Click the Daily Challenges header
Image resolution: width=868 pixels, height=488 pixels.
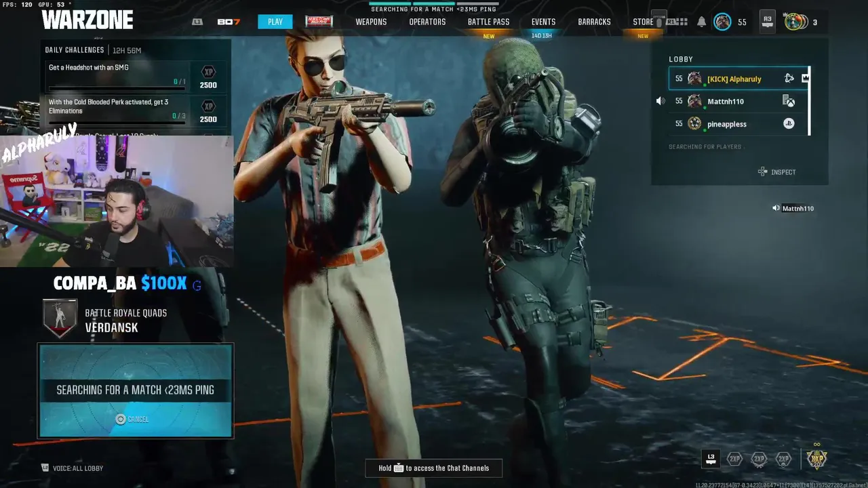click(75, 50)
